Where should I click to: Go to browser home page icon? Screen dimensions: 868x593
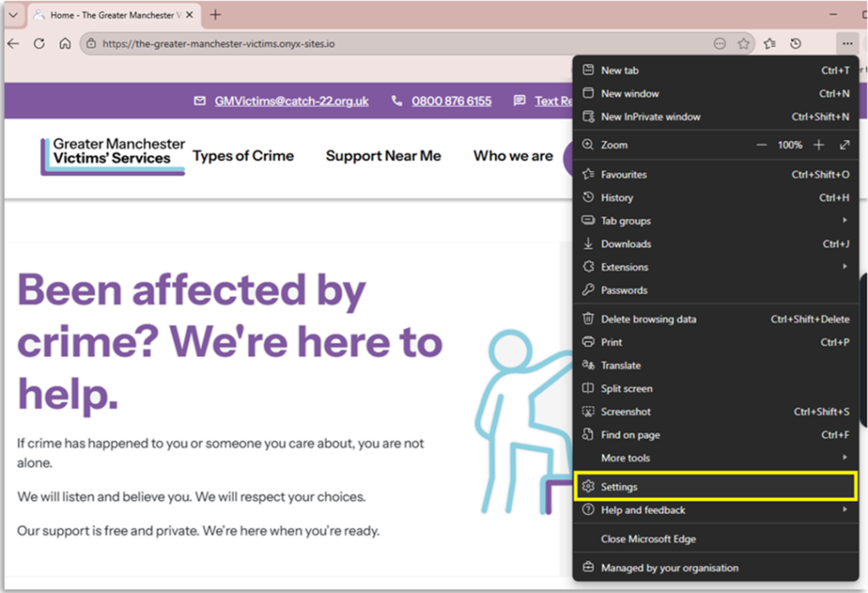click(x=64, y=44)
